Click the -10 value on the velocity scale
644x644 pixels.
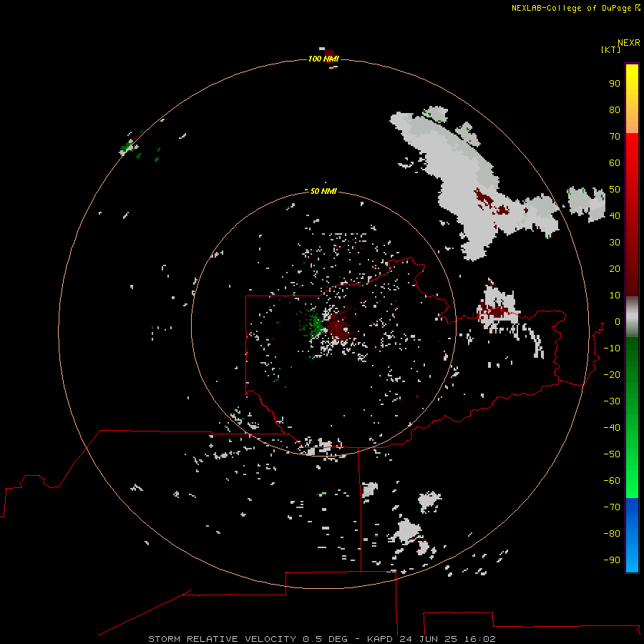[612, 348]
